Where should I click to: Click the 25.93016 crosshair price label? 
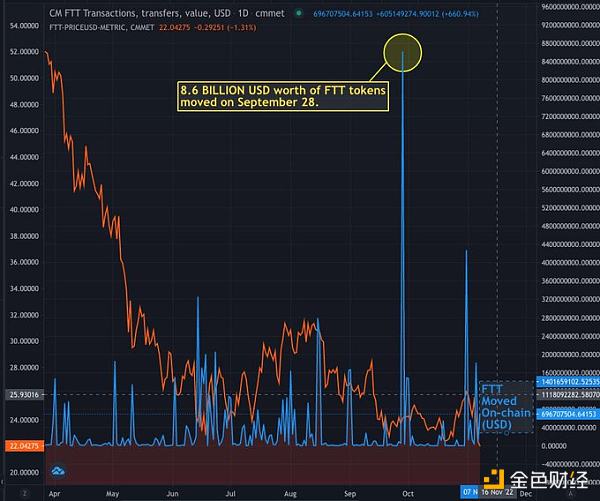point(22,395)
